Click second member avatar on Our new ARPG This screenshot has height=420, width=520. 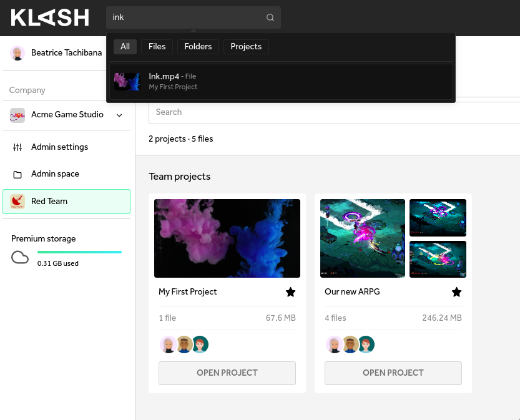(351, 344)
